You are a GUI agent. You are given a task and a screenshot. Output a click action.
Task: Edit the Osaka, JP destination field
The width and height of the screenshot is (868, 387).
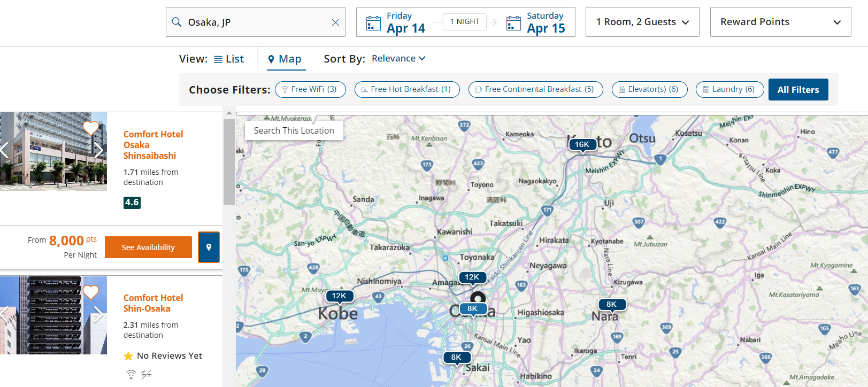[256, 22]
